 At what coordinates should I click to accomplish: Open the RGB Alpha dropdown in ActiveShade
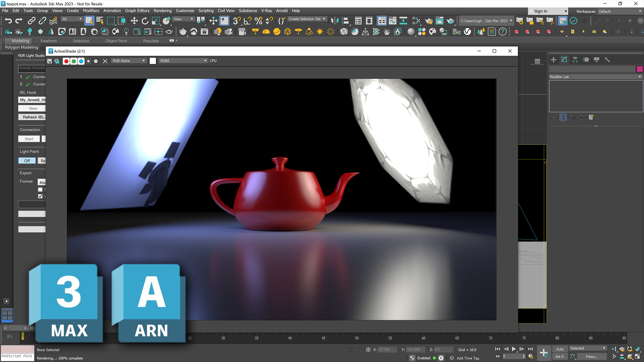point(129,61)
